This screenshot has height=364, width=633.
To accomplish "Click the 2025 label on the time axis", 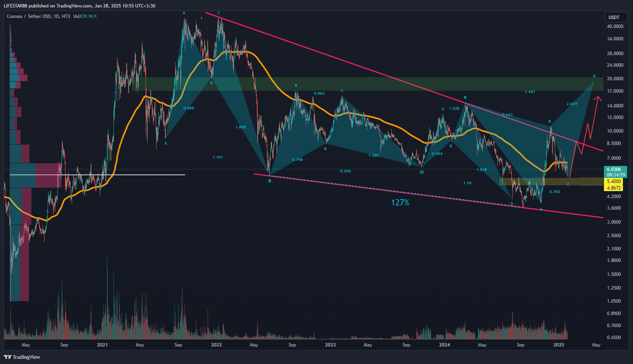I will tap(558, 344).
